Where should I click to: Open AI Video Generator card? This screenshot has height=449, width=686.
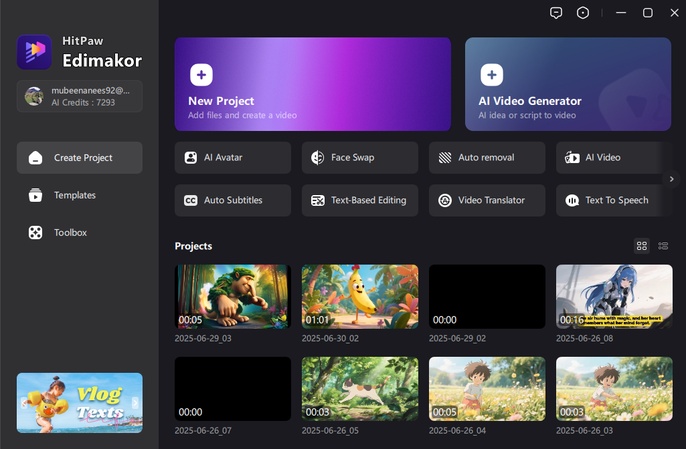tap(568, 84)
